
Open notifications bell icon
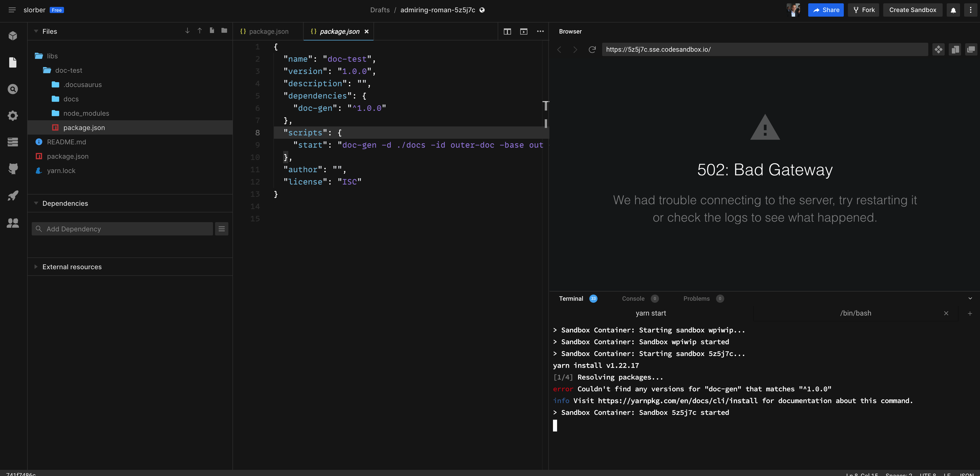tap(953, 10)
